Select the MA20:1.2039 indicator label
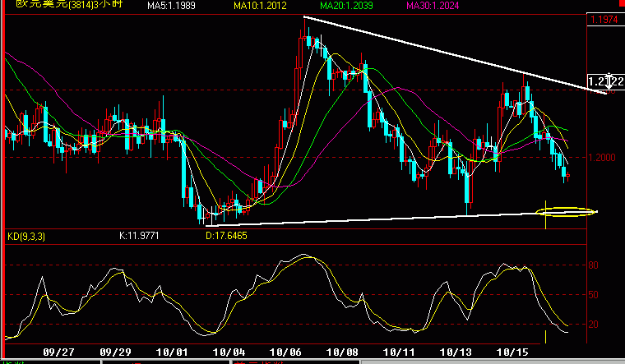 346,6
